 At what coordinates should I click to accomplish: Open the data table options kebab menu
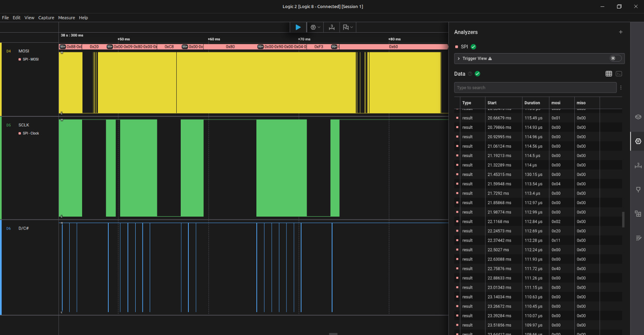(x=621, y=87)
